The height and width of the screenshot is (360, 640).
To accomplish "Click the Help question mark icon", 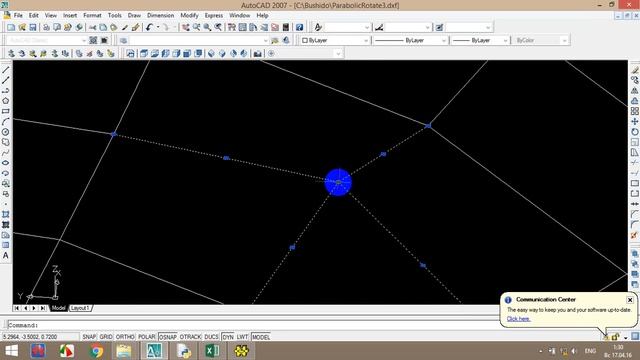I will pyautogui.click(x=300, y=27).
